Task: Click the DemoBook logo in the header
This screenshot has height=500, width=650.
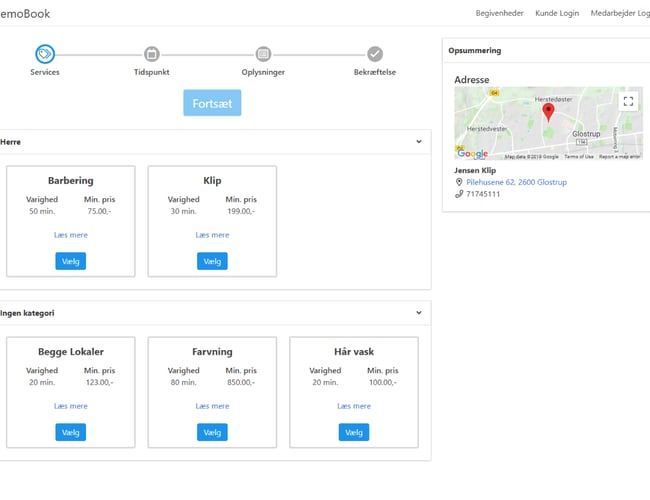Action: coord(25,14)
